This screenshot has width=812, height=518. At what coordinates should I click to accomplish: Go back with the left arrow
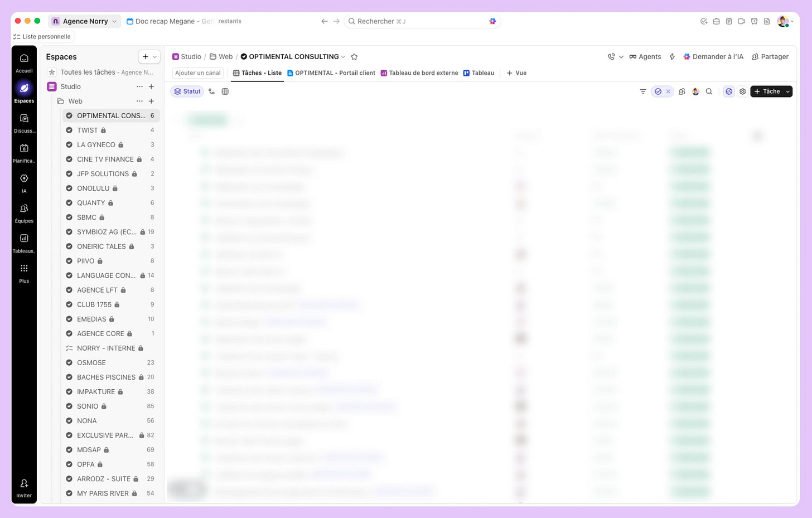[325, 21]
